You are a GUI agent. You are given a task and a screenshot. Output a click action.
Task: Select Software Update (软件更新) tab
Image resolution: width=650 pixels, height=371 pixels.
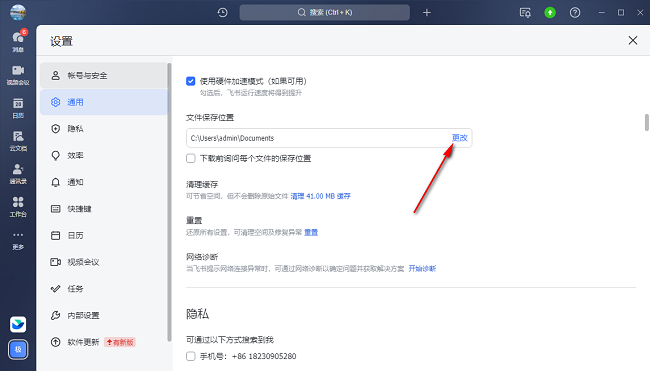point(104,342)
